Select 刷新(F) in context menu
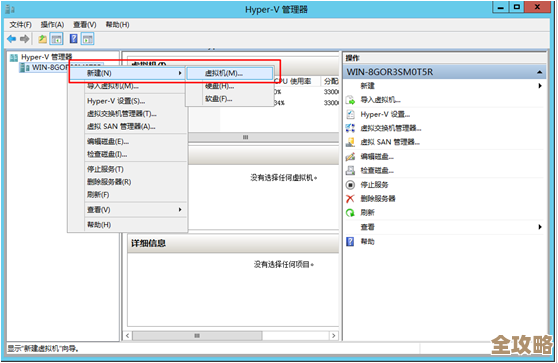The image size is (558, 363). pyautogui.click(x=128, y=195)
